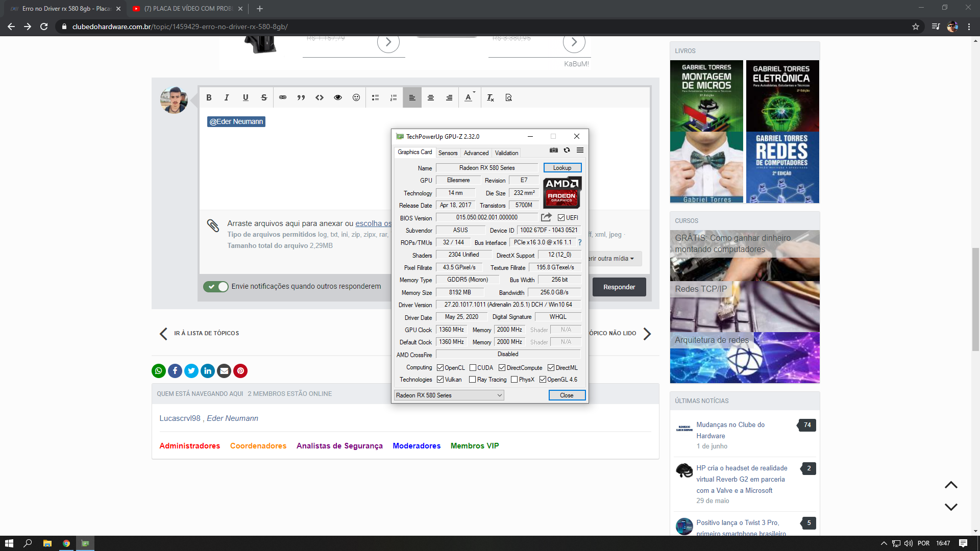Screen dimensions: 980x551
Task: Jump up the page with the up chevron
Action: point(951,485)
